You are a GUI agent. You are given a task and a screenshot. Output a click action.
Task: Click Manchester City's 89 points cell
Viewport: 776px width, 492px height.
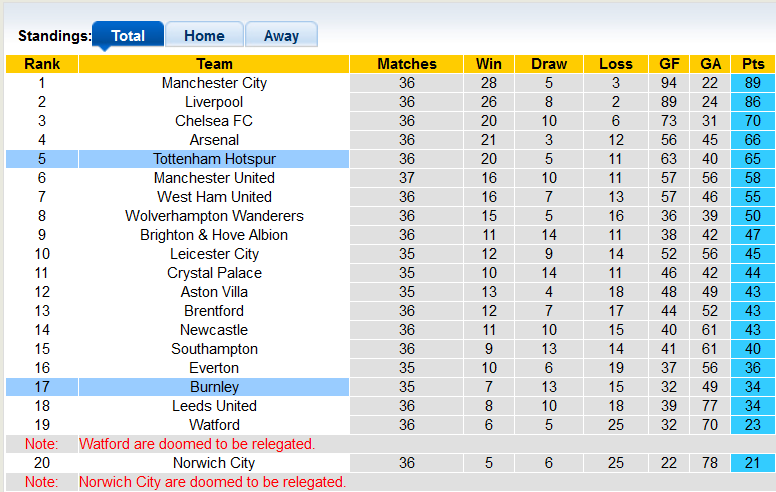click(753, 83)
